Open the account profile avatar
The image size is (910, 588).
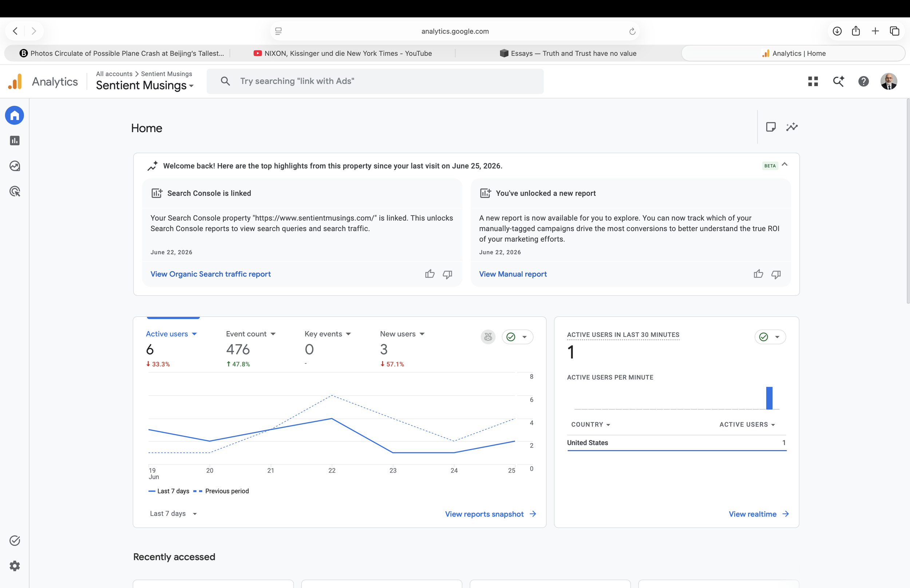889,82
